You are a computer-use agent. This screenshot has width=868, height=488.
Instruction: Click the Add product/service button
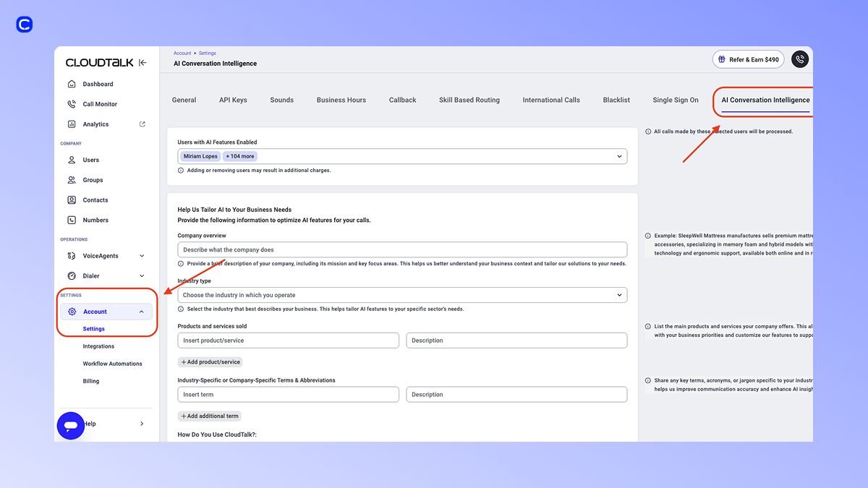[x=210, y=361]
